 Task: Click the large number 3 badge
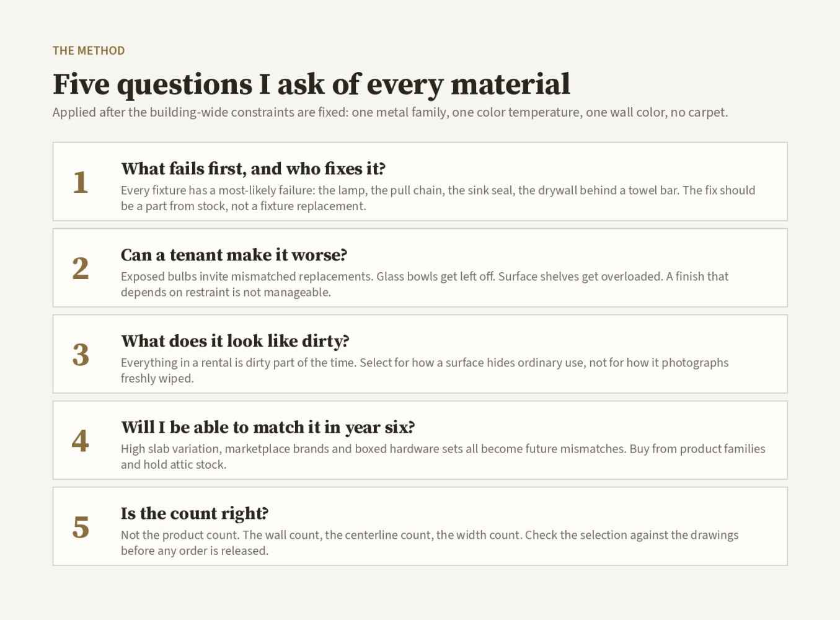(81, 355)
